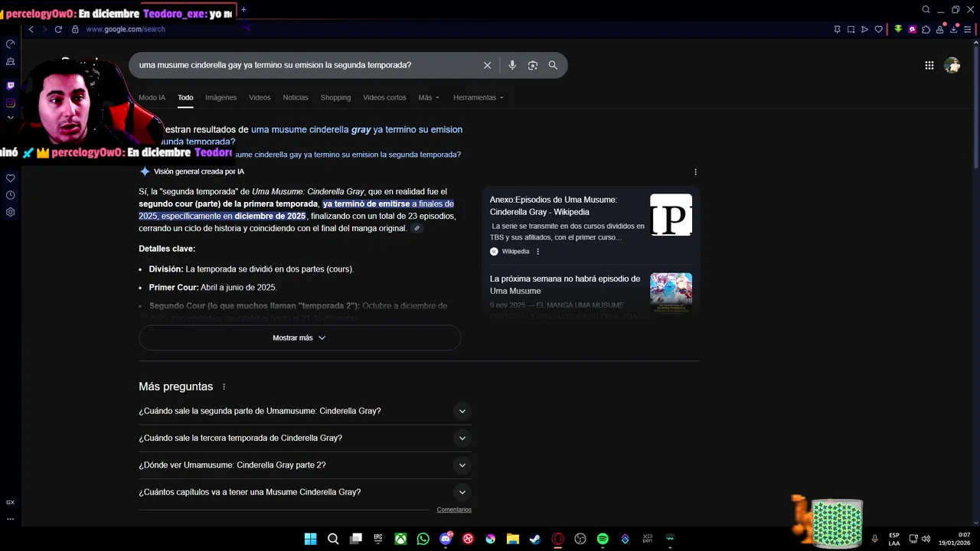Expand sidebar chevron below Instagram
This screenshot has height=551, width=980.
tap(10, 118)
